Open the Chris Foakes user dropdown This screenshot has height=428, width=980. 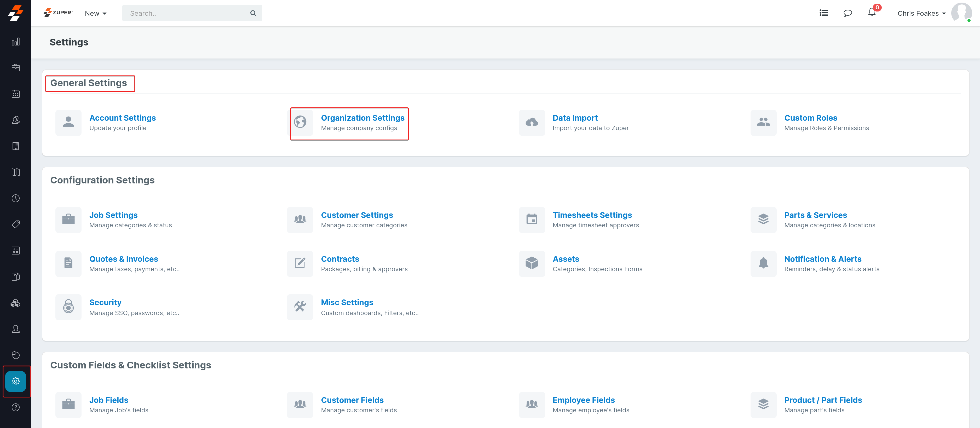click(x=921, y=13)
